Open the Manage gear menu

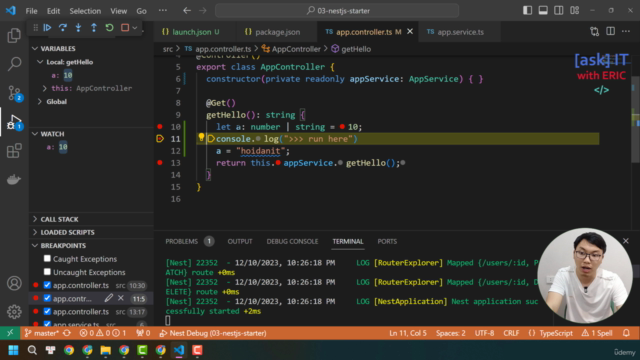point(14,312)
